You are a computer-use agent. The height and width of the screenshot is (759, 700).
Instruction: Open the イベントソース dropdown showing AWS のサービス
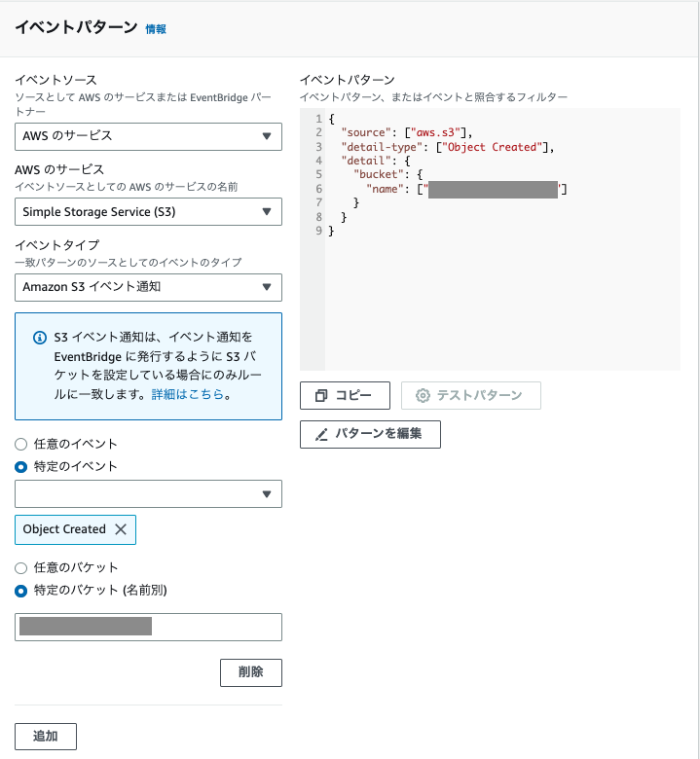click(148, 136)
